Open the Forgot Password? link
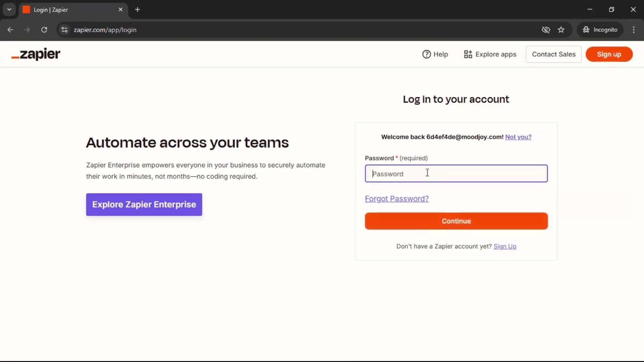Screen dimensions: 644x362 [x=396, y=199]
